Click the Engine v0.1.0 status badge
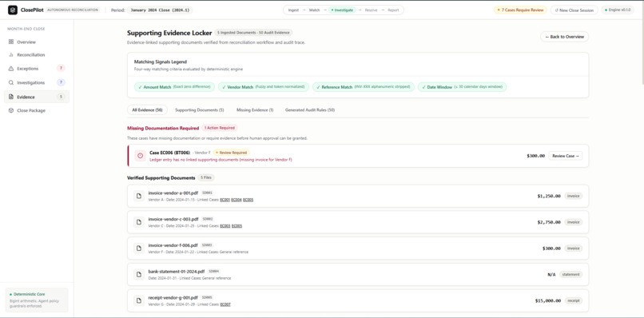Screen dimensions: 644x318 618,10
